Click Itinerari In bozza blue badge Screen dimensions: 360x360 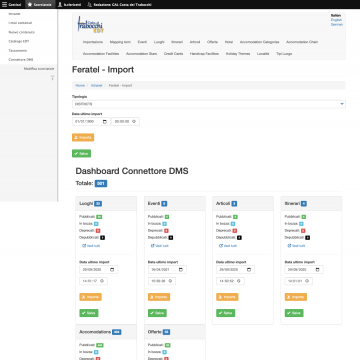tap(301, 224)
